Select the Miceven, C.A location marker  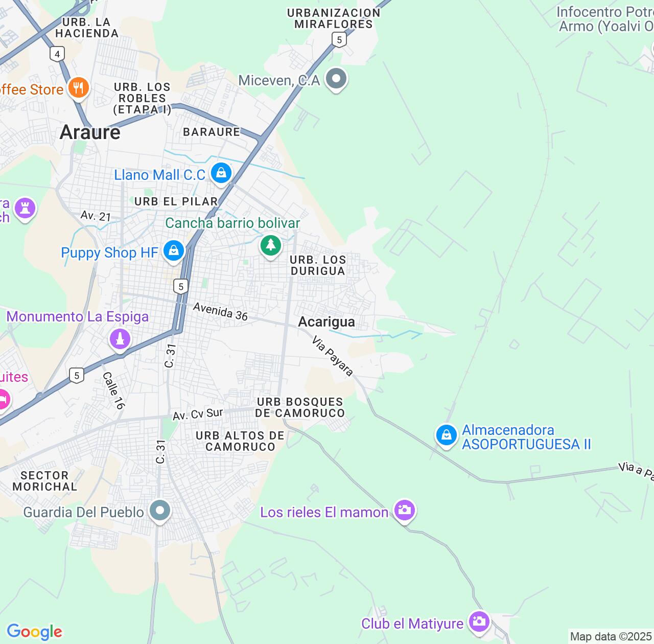point(336,79)
